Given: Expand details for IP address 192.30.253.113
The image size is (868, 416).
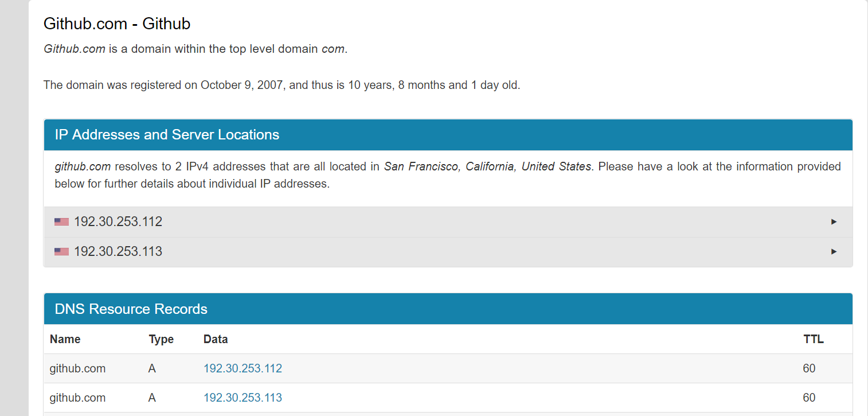Looking at the screenshot, I should 834,251.
